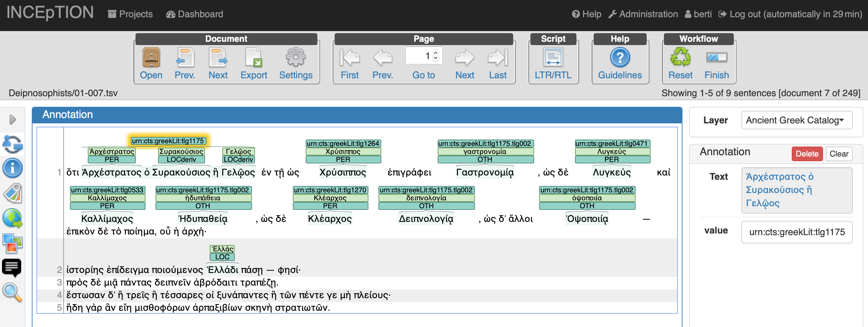Open the Dashboard
This screenshot has width=868, height=327.
(194, 14)
